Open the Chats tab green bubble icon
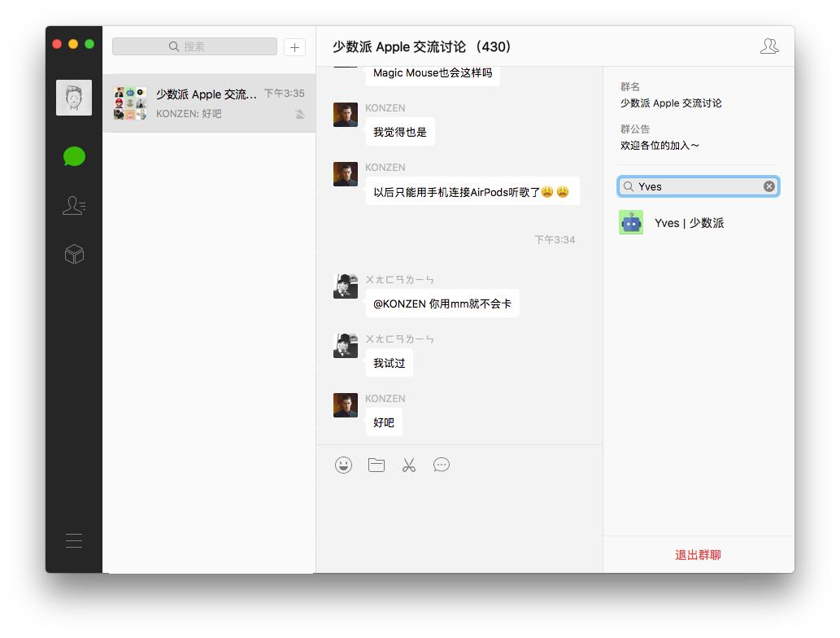The image size is (840, 638). click(74, 156)
